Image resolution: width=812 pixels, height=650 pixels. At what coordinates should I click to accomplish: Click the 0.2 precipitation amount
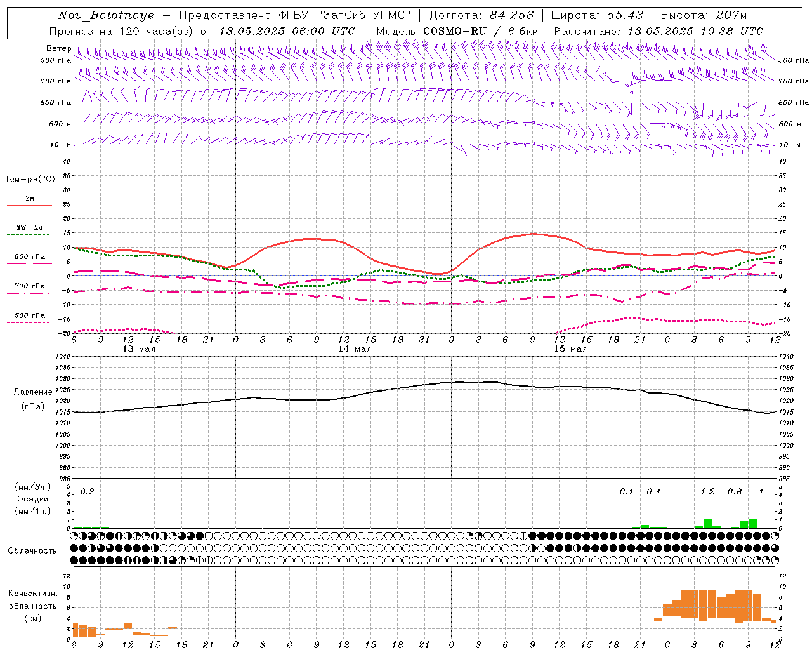click(88, 491)
